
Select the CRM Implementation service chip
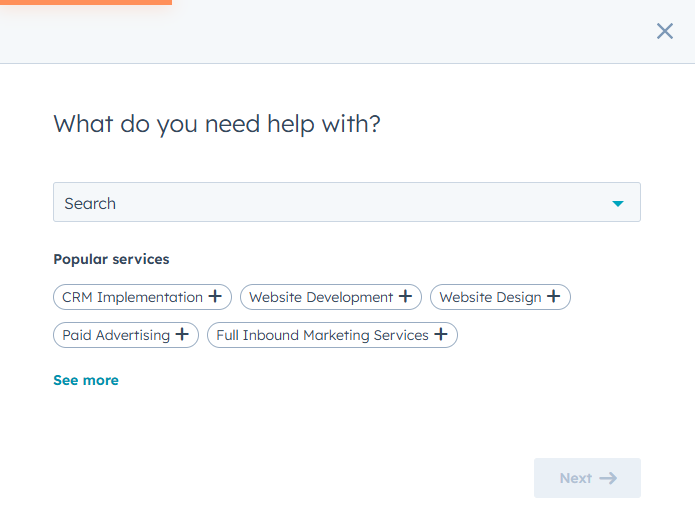(142, 297)
